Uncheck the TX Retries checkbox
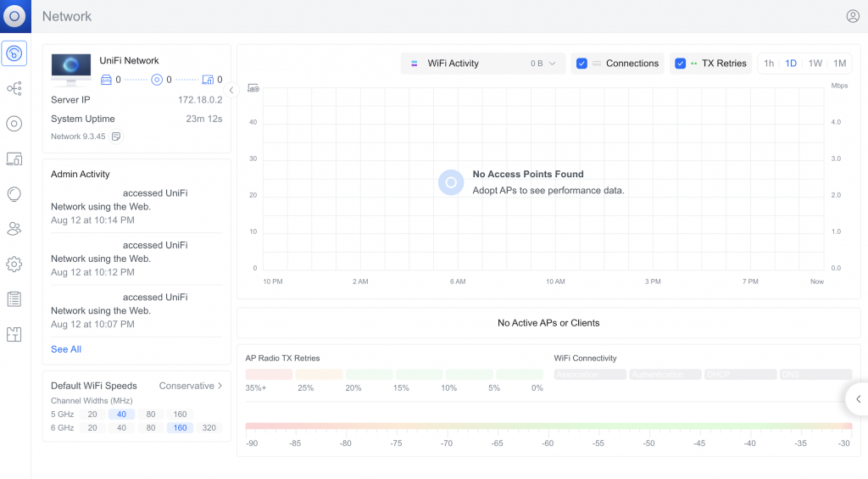 pos(681,64)
